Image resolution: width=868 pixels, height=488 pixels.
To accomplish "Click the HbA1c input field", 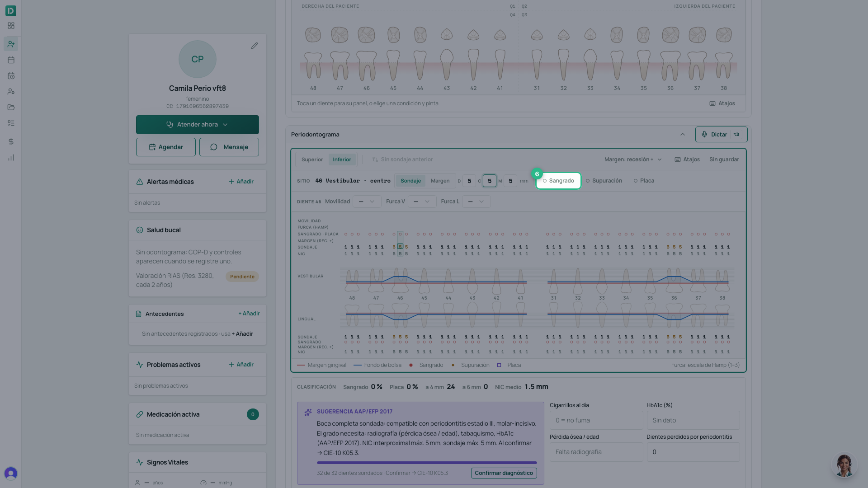I will [693, 420].
